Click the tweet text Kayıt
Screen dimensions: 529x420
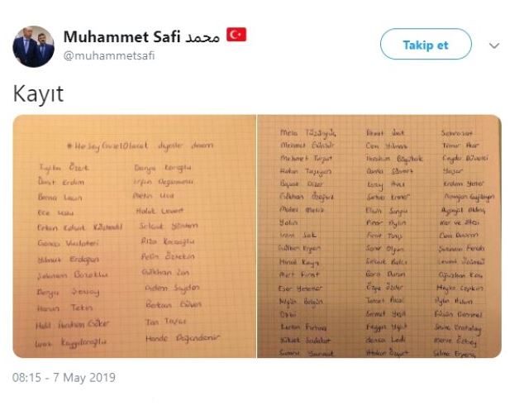[38, 94]
